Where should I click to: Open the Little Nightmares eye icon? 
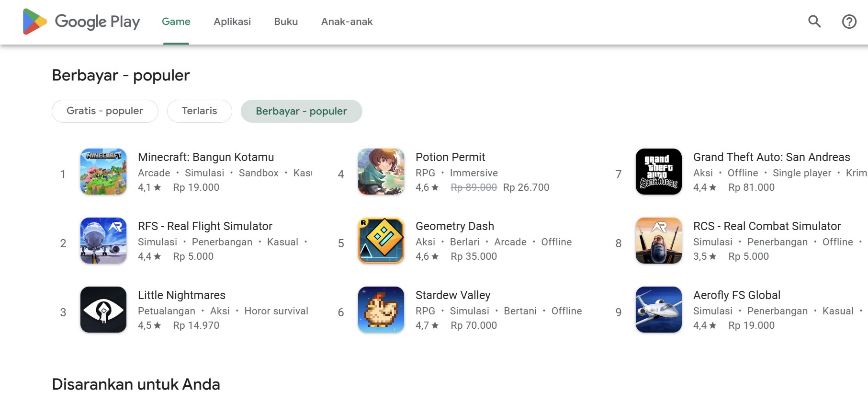tap(103, 310)
